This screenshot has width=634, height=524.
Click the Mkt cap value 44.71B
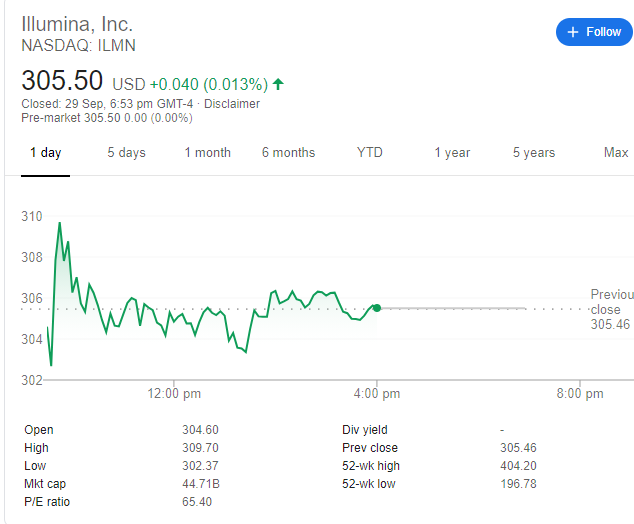pyautogui.click(x=201, y=484)
